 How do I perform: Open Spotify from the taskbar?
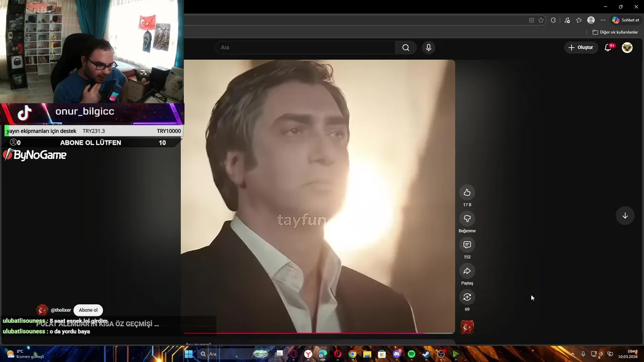tap(412, 354)
